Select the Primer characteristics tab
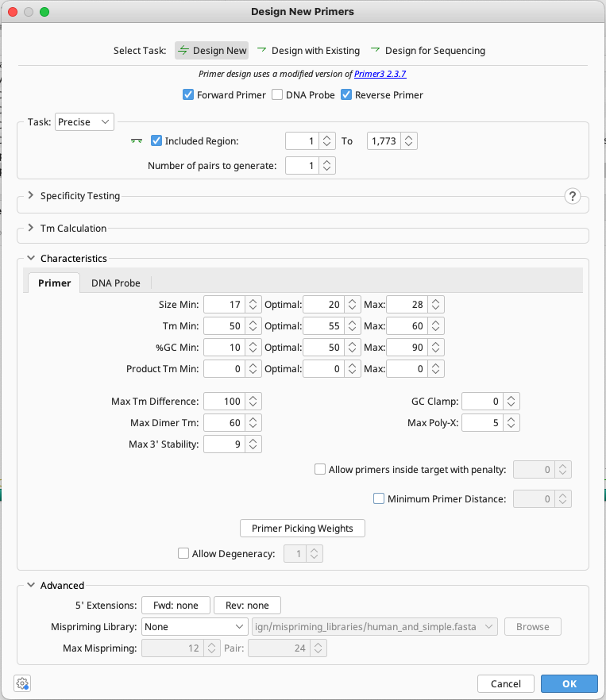Image resolution: width=606 pixels, height=700 pixels. pos(53,283)
